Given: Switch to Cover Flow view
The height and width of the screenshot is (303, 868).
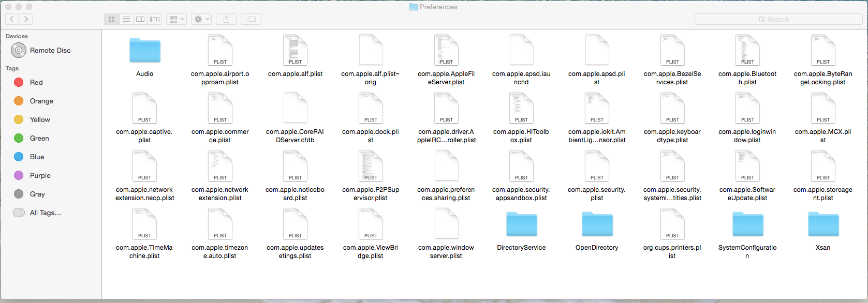Looking at the screenshot, I should tap(155, 19).
